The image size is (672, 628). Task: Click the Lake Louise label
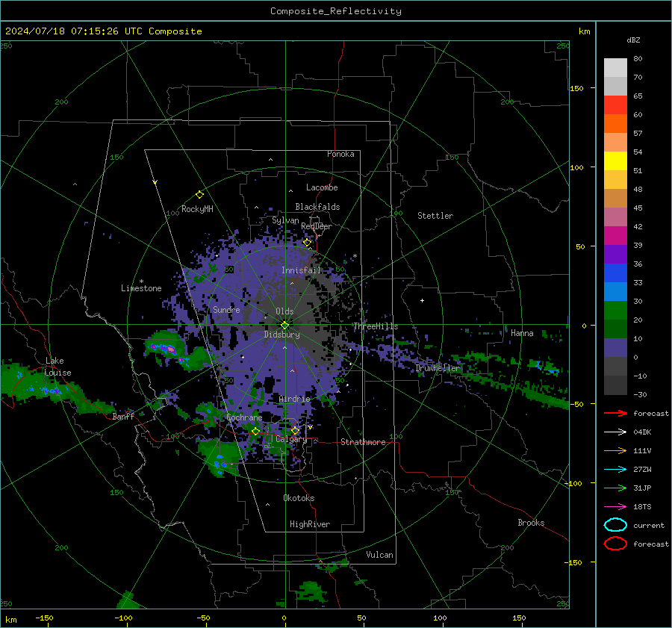coord(57,367)
